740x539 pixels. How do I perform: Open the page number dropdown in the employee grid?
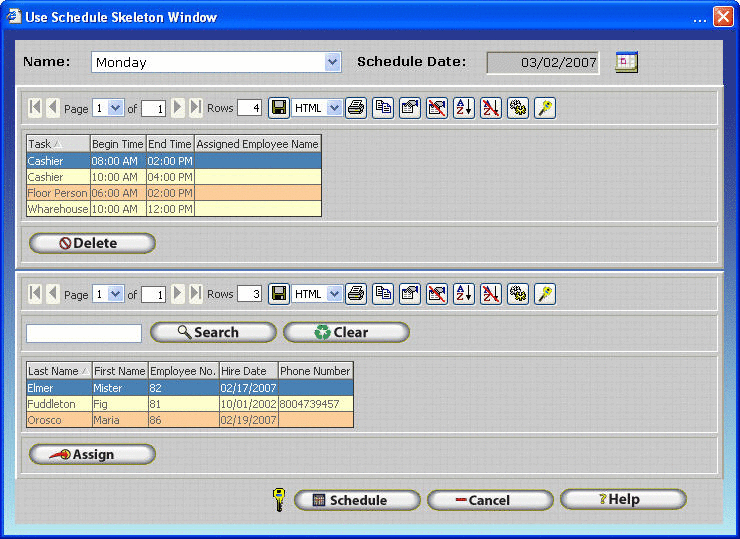115,294
